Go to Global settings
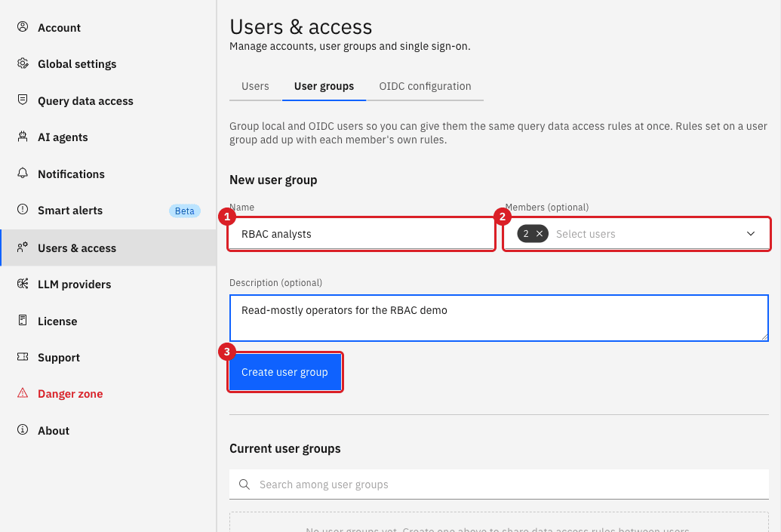Viewport: 781px width, 532px height. 108,64
